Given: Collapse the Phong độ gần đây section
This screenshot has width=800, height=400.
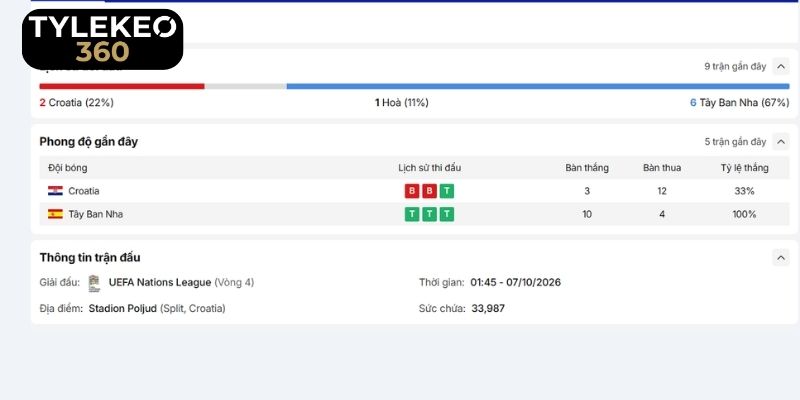Looking at the screenshot, I should pyautogui.click(x=781, y=141).
